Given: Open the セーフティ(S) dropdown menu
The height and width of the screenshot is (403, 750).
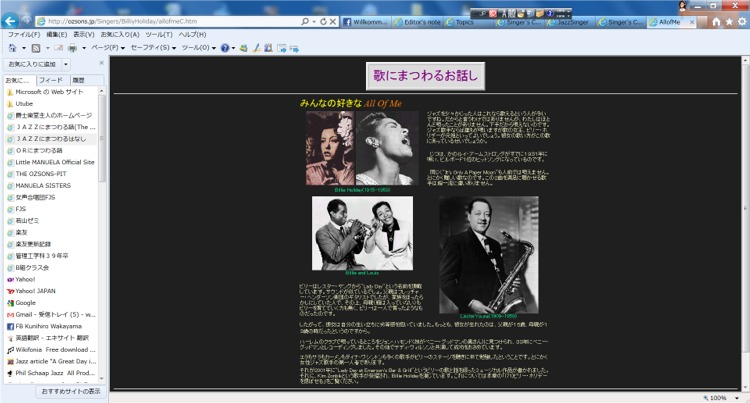Looking at the screenshot, I should (x=153, y=48).
